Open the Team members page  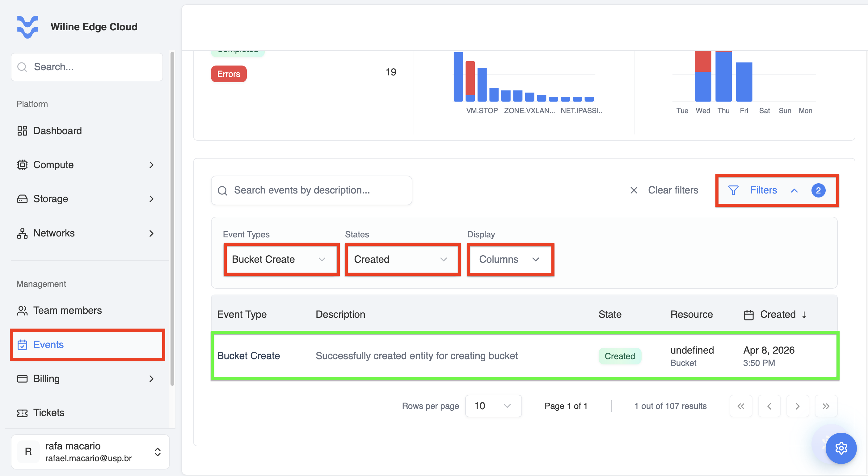click(x=86, y=310)
